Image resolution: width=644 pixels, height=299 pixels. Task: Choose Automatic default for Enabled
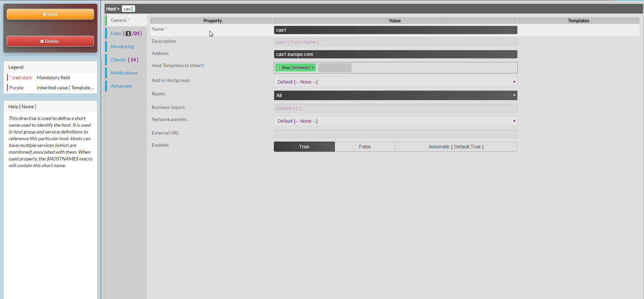click(x=456, y=147)
